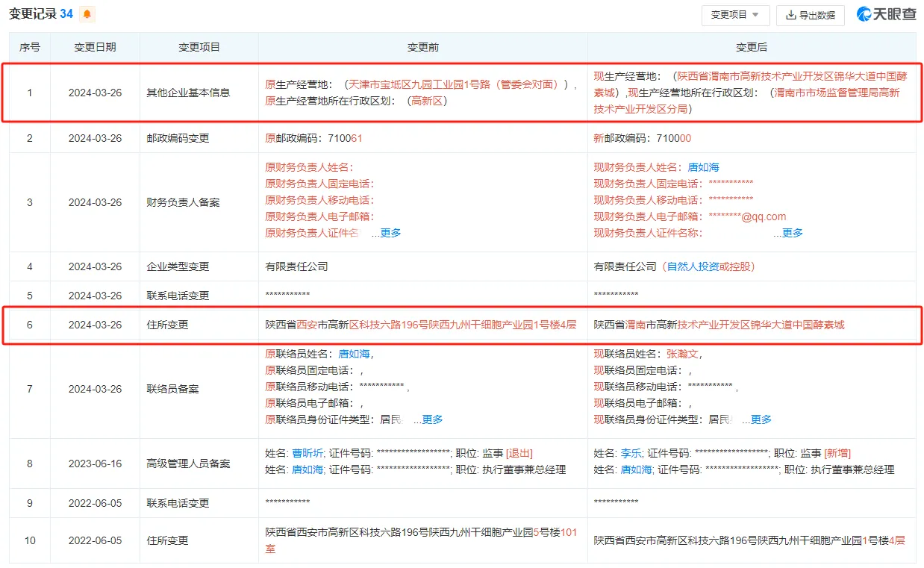
Task: Expand 更多 in row 3 before-change column
Action: coord(390,233)
